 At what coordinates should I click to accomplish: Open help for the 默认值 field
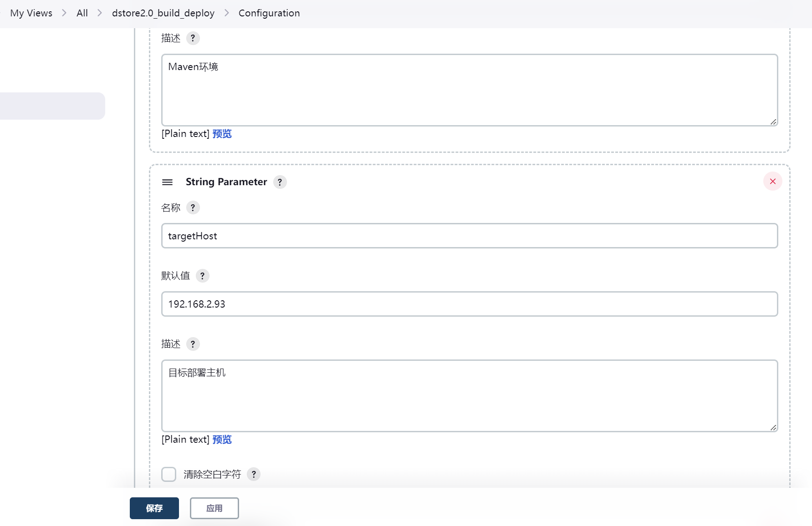(203, 276)
